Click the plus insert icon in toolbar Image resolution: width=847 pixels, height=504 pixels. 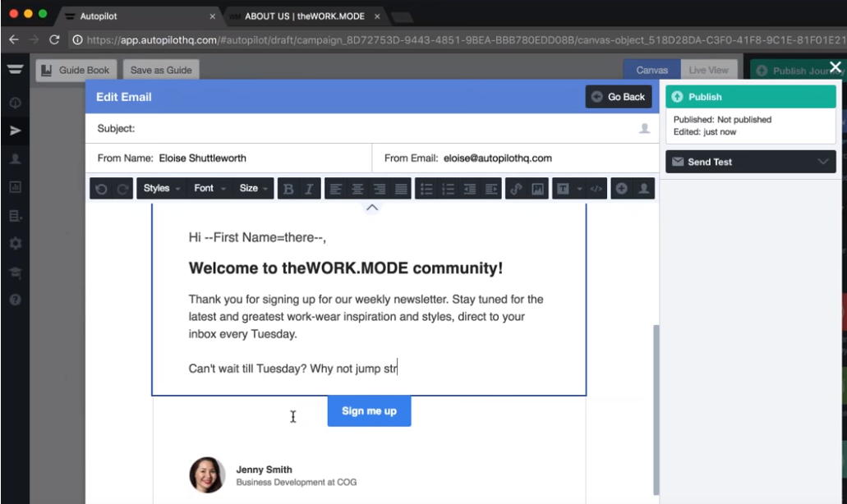coord(622,189)
